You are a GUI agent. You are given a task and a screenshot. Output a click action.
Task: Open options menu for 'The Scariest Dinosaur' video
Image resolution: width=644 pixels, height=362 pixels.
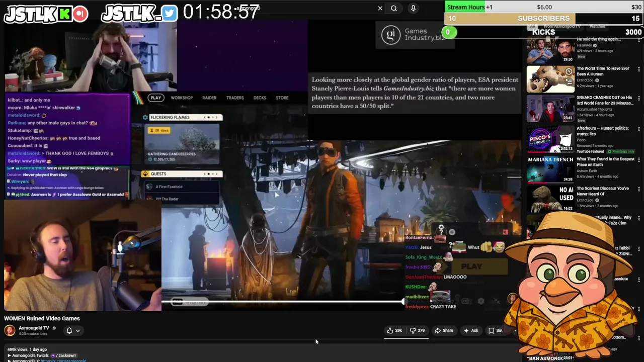coord(639,189)
